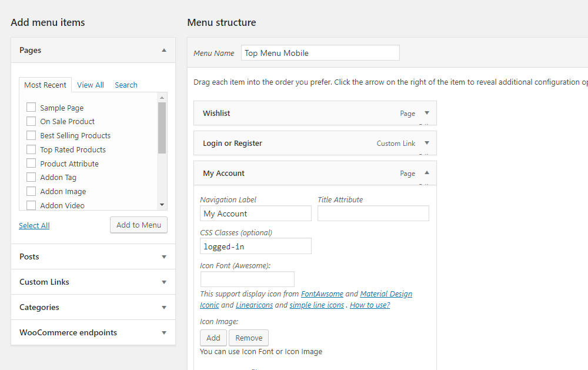Open the FontAwsome link
This screenshot has height=370, width=588.
[322, 294]
